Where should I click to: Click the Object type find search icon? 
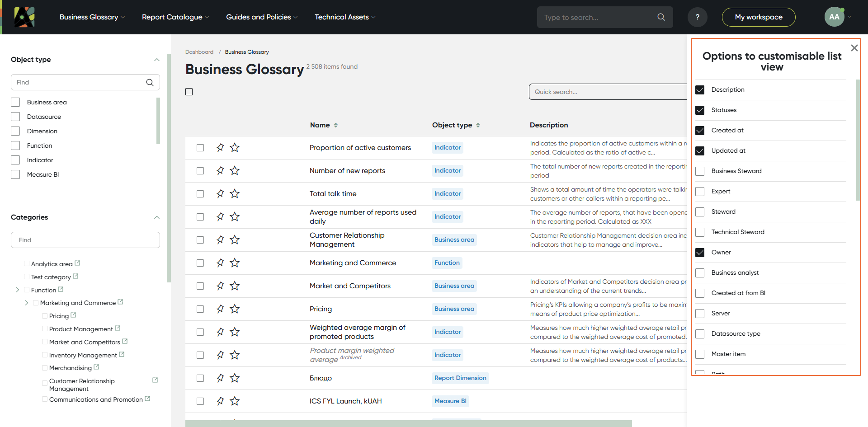[x=150, y=82]
